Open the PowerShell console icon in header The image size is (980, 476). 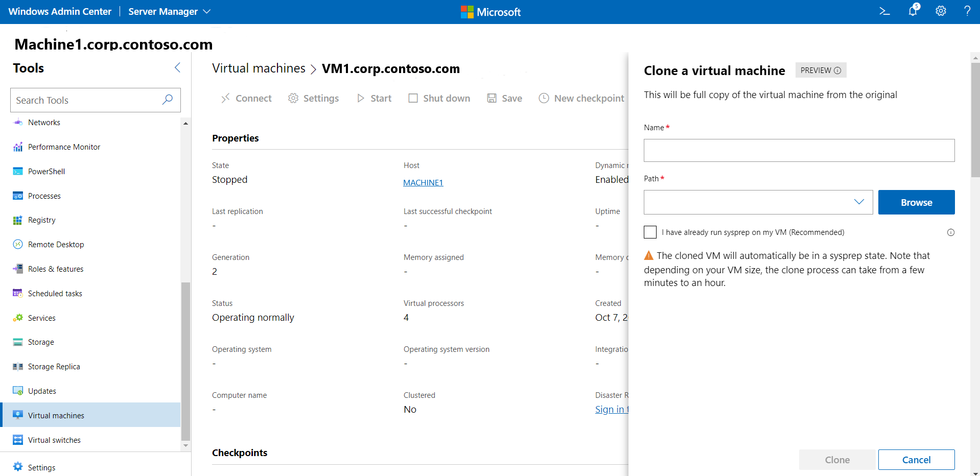point(884,11)
